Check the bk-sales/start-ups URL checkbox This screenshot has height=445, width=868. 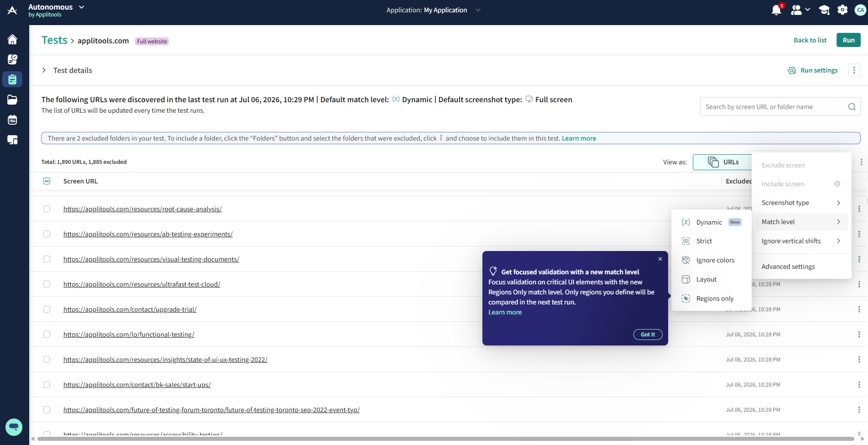47,385
